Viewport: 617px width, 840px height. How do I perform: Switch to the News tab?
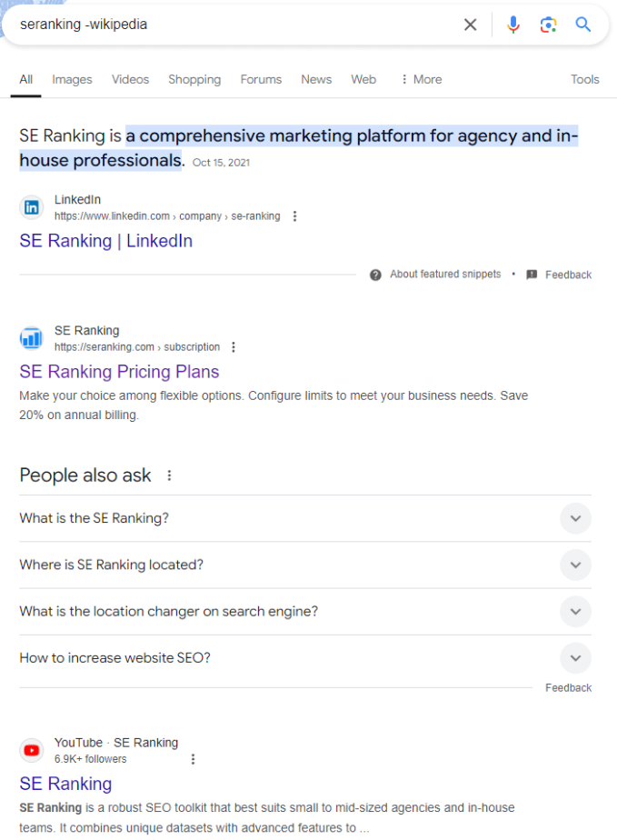pos(315,79)
